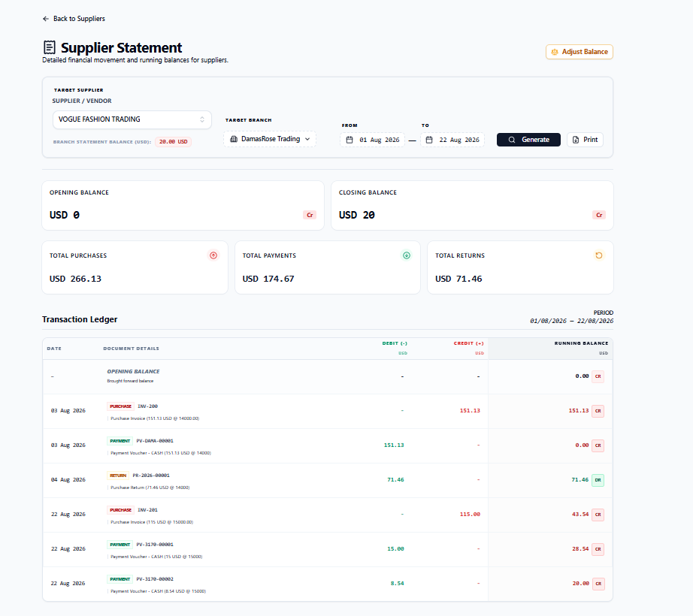Click the 151.13 debit amount for PV-DAMA-00001

[394, 445]
